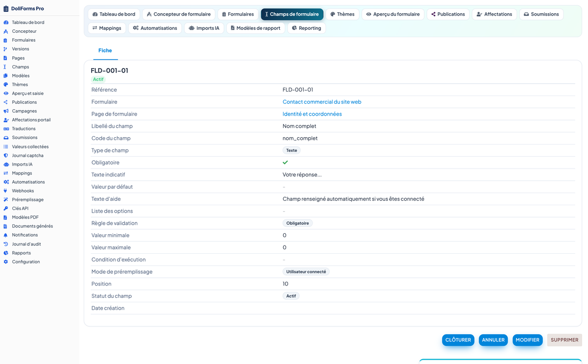588x364 pixels.
Task: Open the Formulaires top tab
Action: tap(238, 14)
